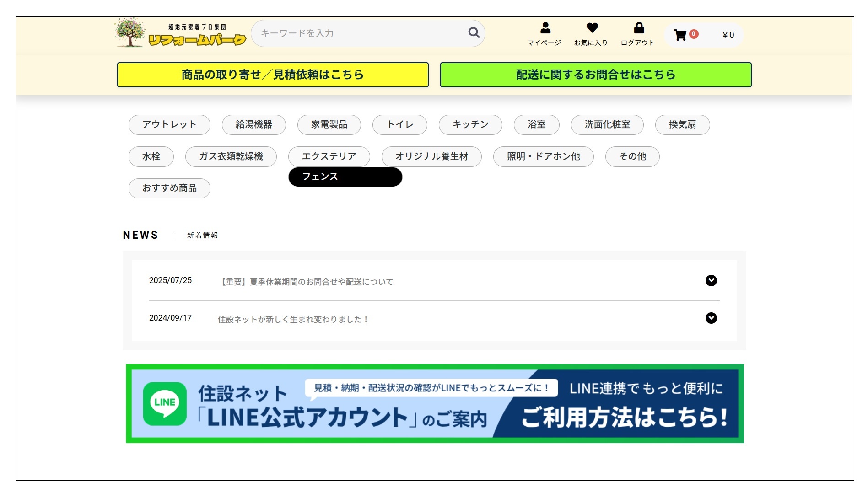
Task: Click the Reform Park tree logo
Action: pyautogui.click(x=130, y=33)
